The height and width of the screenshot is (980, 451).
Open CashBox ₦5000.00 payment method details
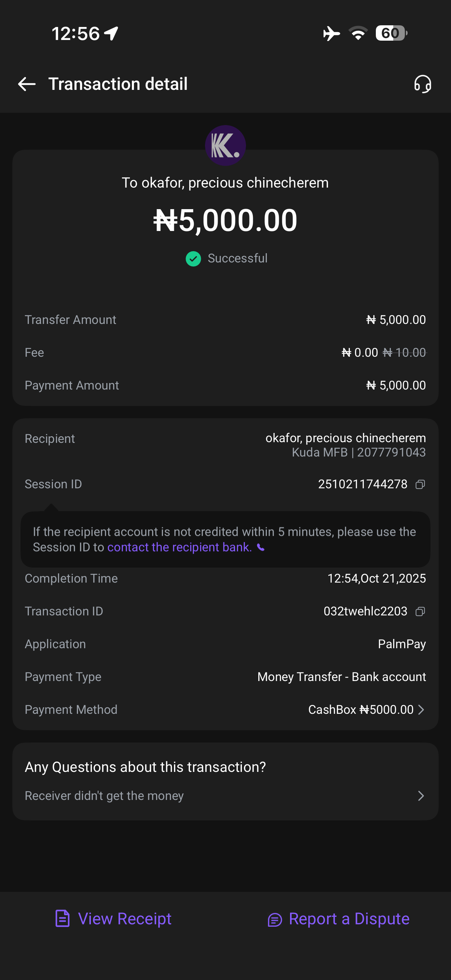coord(360,710)
